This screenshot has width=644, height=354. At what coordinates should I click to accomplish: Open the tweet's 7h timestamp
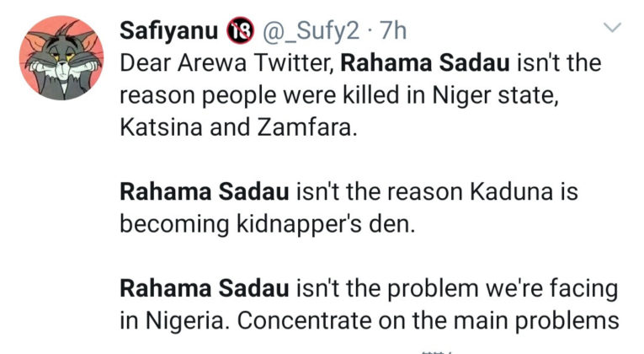pos(394,32)
